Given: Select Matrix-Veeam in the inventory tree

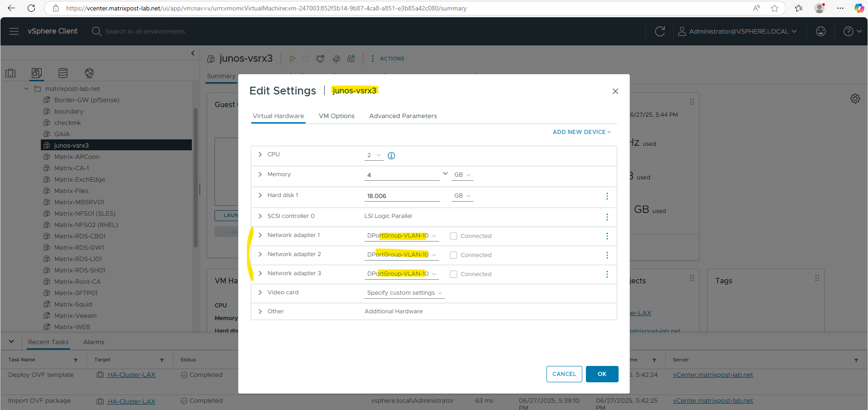Looking at the screenshot, I should pyautogui.click(x=75, y=316).
